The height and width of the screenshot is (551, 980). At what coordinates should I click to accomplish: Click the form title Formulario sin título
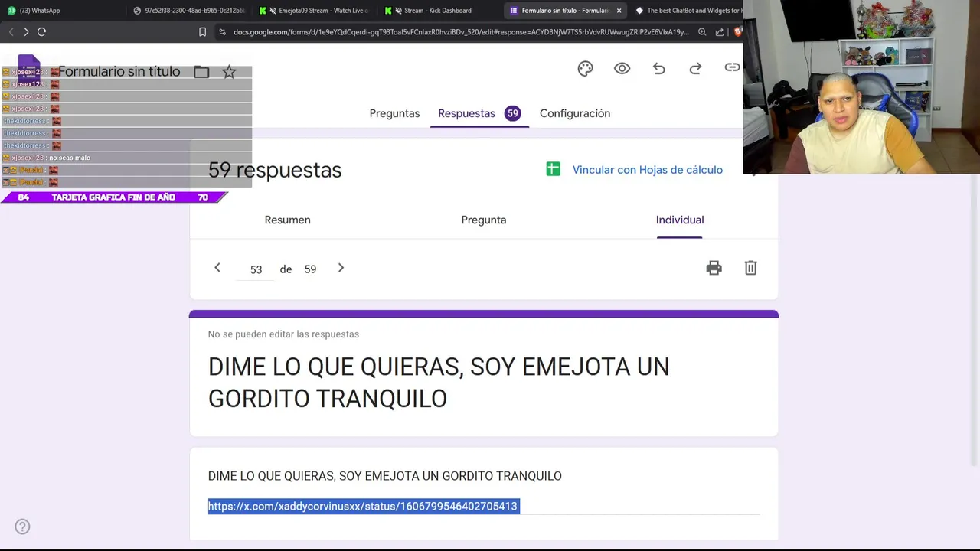[x=119, y=72]
